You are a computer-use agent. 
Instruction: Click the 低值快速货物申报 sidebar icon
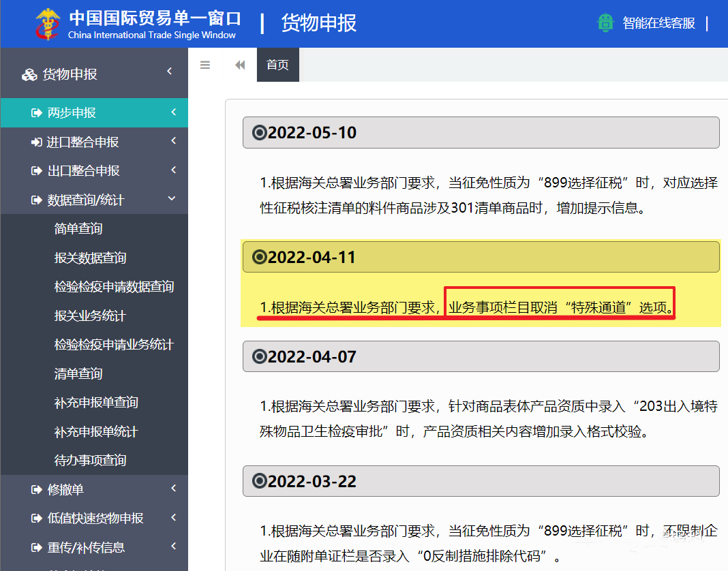click(36, 519)
